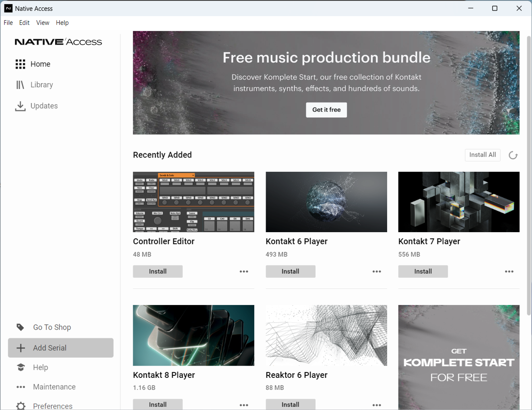Screen dimensions: 532x410
Task: Install Kontakt 7 Player
Action: tap(423, 272)
